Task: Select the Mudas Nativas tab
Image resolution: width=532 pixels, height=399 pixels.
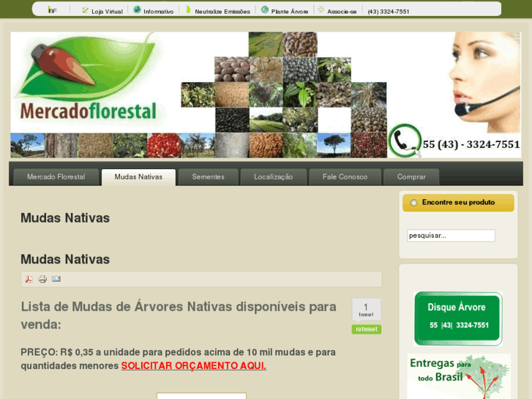Action: point(138,177)
